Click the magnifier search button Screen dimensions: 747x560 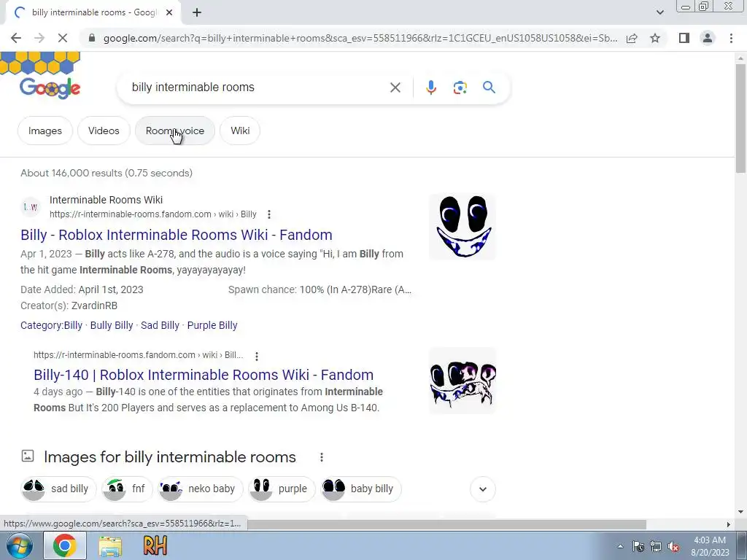pyautogui.click(x=489, y=87)
